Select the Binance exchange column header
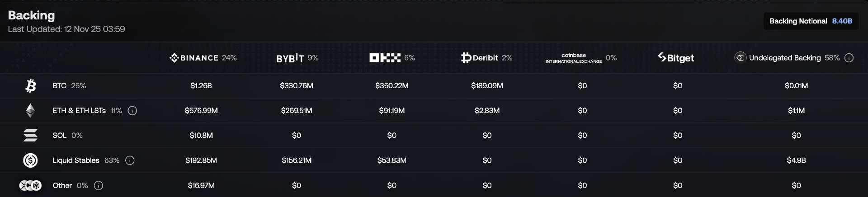Image resolution: width=868 pixels, height=197 pixels. point(194,58)
